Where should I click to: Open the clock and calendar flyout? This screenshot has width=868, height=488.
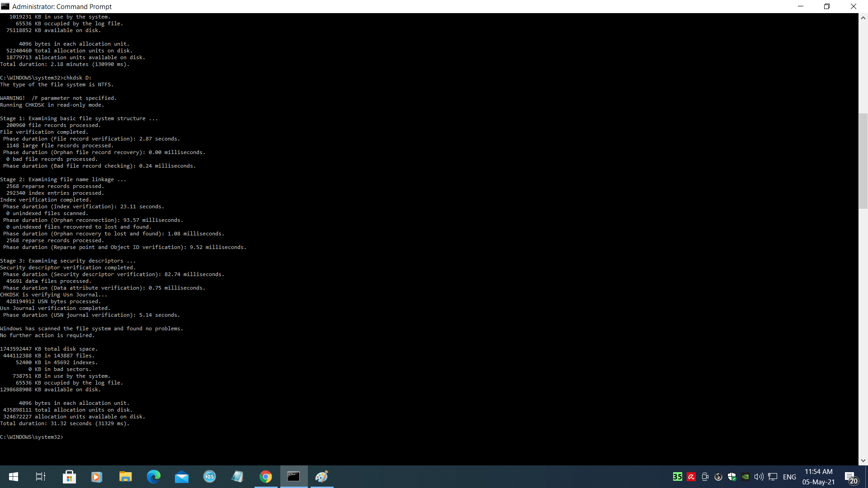[x=818, y=477]
